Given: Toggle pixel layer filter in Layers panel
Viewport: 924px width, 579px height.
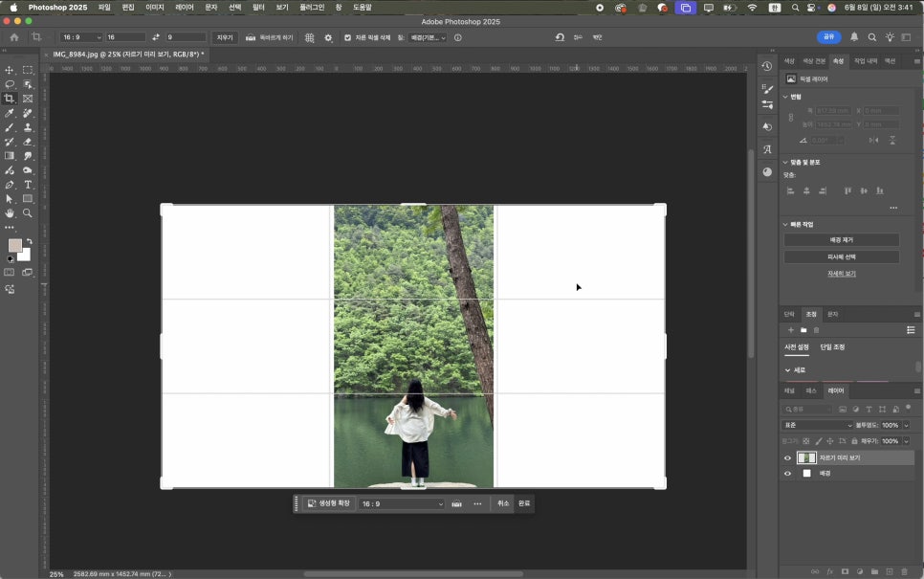Looking at the screenshot, I should (x=843, y=410).
